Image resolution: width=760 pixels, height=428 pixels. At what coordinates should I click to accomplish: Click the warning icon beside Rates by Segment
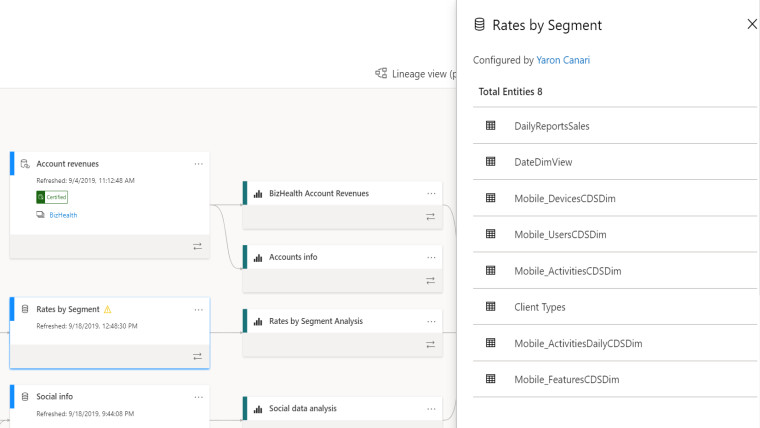pos(108,309)
